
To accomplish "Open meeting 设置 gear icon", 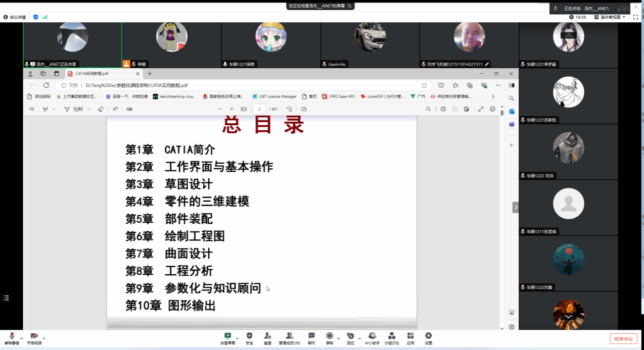I will coord(428,337).
